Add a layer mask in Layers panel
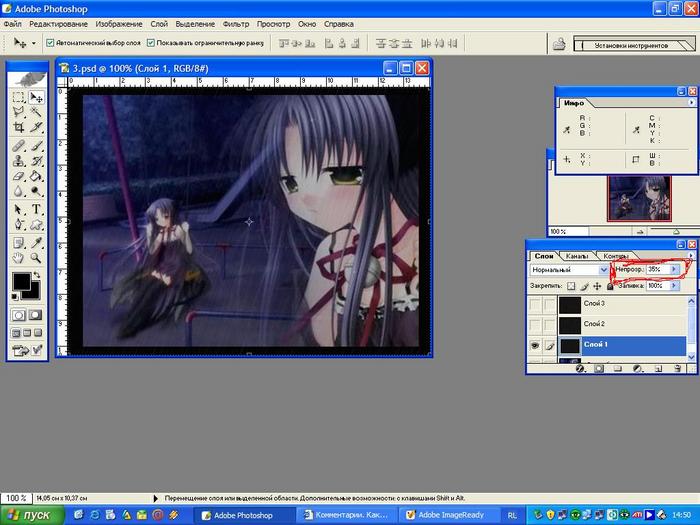The height and width of the screenshot is (525, 700). click(599, 369)
